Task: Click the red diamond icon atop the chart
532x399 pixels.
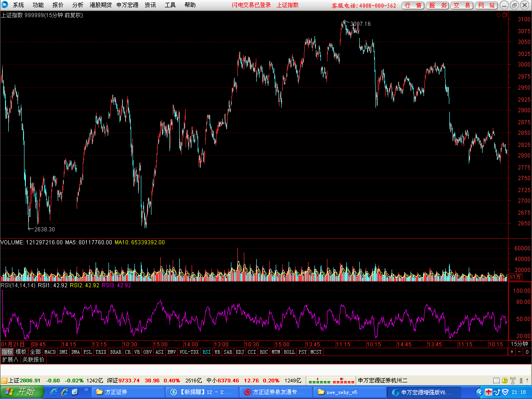Action: 498,15
